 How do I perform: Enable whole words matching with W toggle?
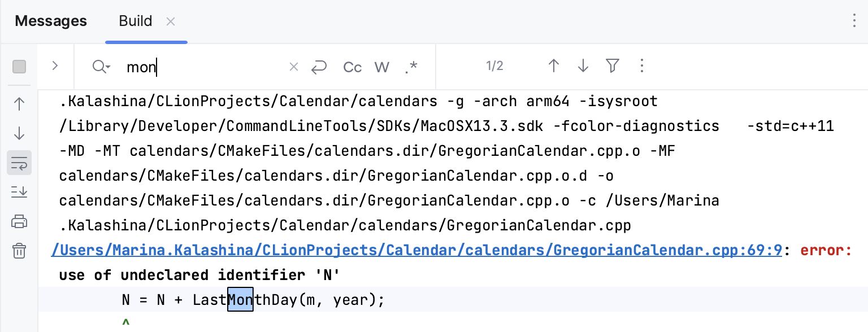[x=381, y=67]
